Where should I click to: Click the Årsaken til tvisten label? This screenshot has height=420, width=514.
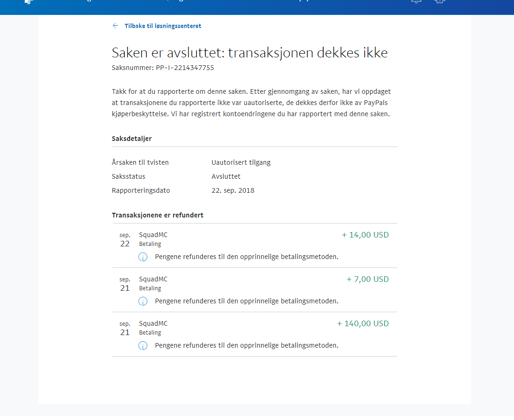(x=140, y=162)
